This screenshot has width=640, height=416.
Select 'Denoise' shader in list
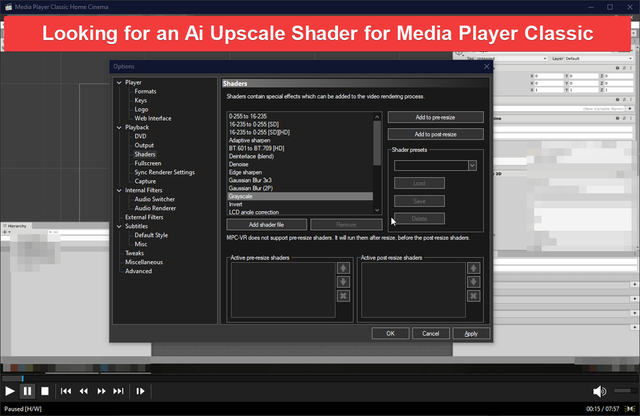[300, 165]
